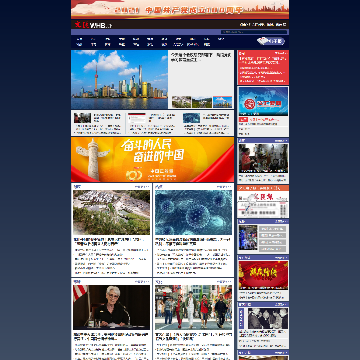Screen dimensions: 360x360
Task: Open the white-haired woman at podium photo
Action: (x=112, y=307)
